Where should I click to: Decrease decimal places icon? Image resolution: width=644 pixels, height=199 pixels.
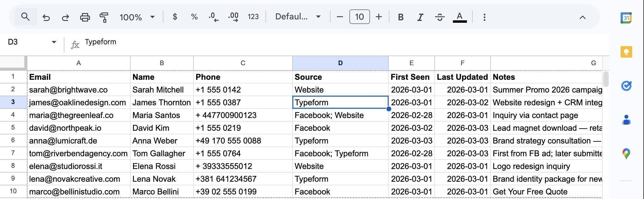point(214,17)
